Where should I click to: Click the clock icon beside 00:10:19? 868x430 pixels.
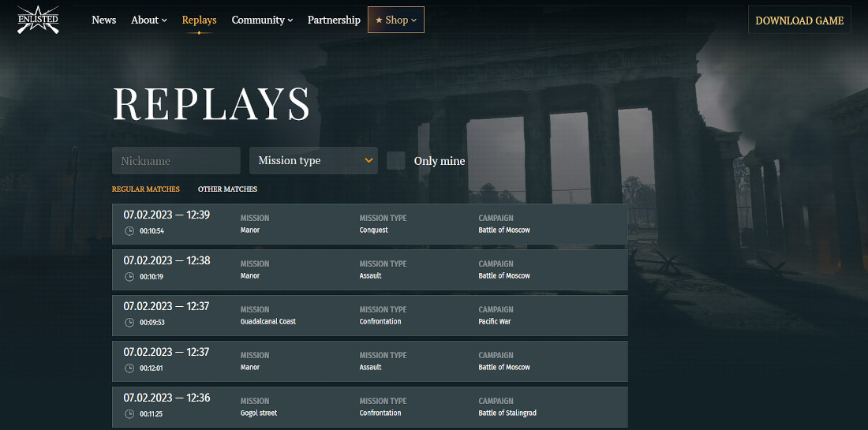point(129,277)
